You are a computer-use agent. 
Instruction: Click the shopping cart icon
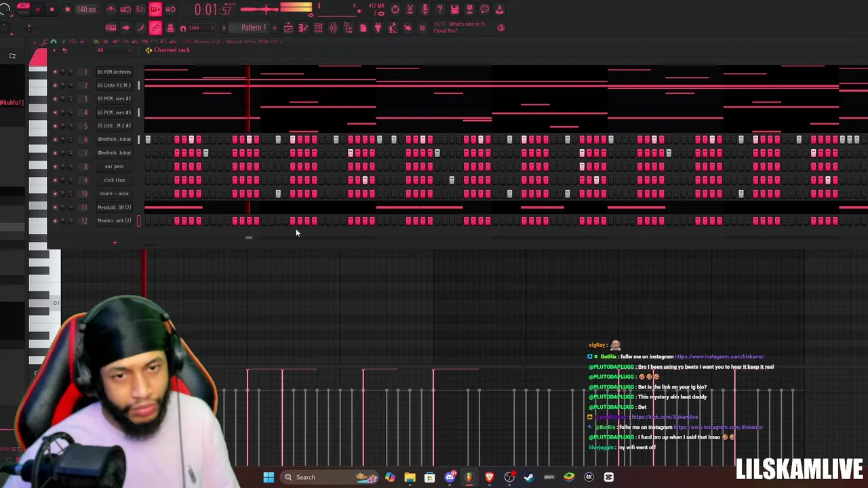[422, 28]
